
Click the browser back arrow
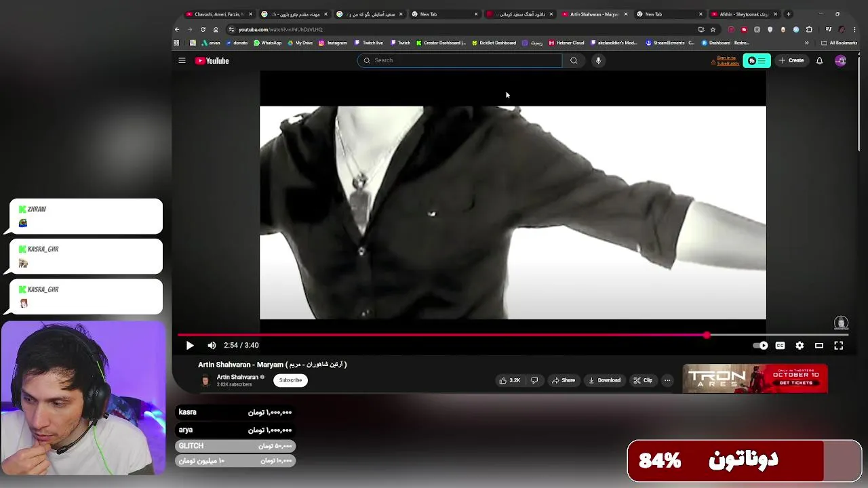click(177, 29)
